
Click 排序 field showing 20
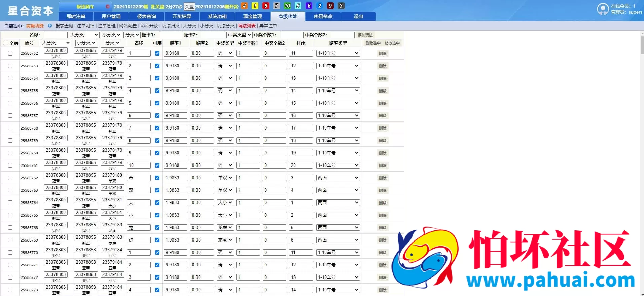301,165
